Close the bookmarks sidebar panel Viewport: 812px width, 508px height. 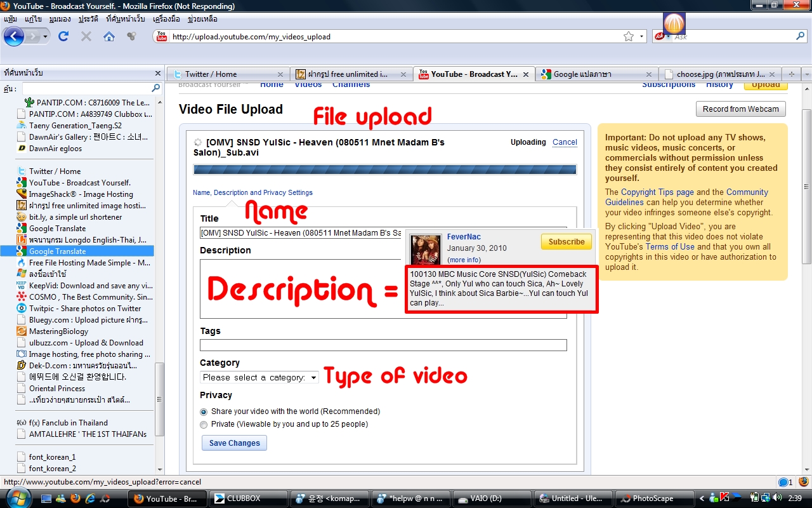pyautogui.click(x=158, y=73)
